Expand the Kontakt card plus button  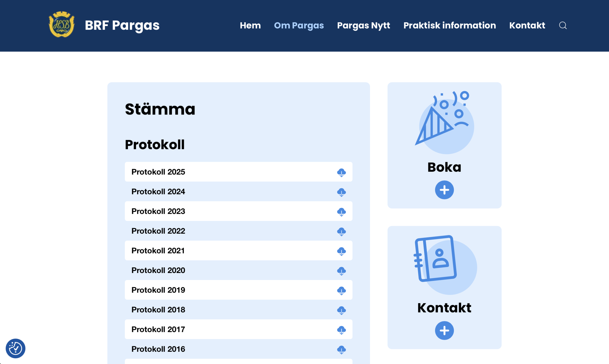coord(444,330)
